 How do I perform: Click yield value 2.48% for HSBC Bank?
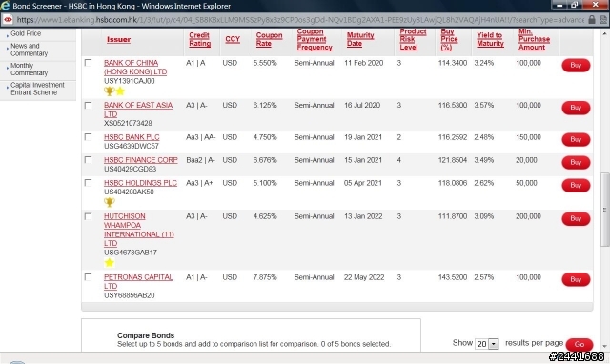point(483,137)
